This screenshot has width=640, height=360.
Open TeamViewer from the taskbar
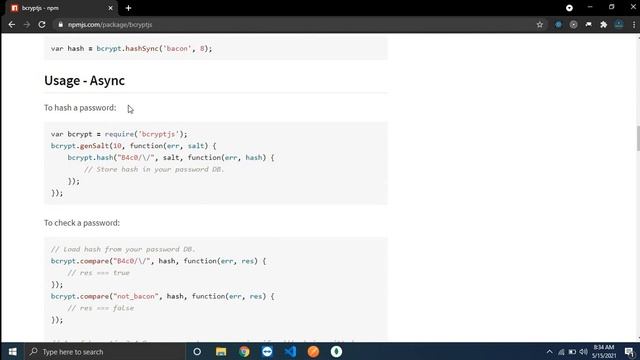267,351
